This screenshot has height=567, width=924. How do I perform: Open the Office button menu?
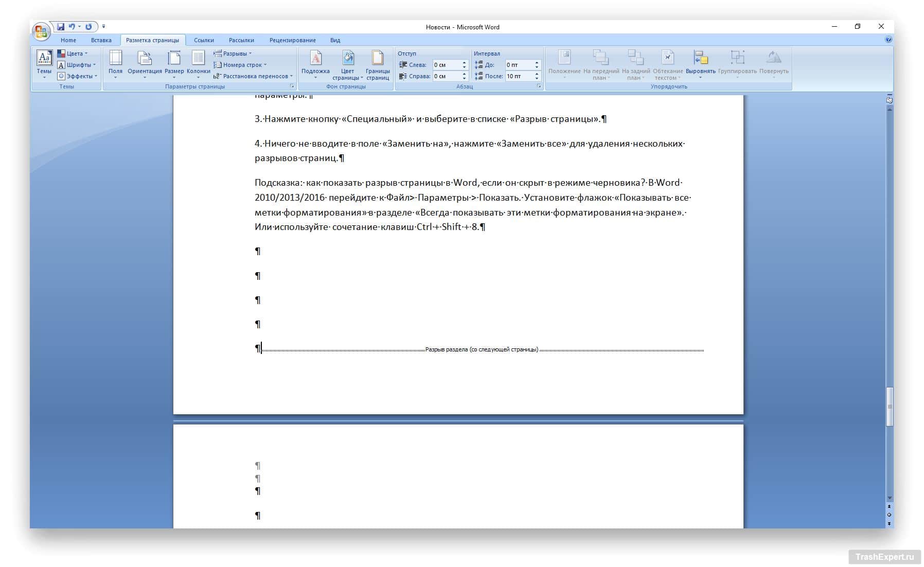click(x=41, y=31)
